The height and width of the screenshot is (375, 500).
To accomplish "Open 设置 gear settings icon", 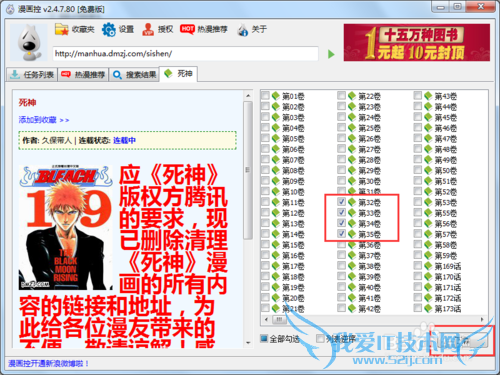I will coord(109,29).
